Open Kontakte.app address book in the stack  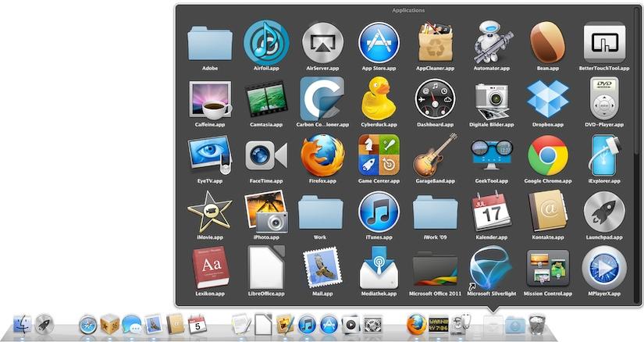pos(547,212)
